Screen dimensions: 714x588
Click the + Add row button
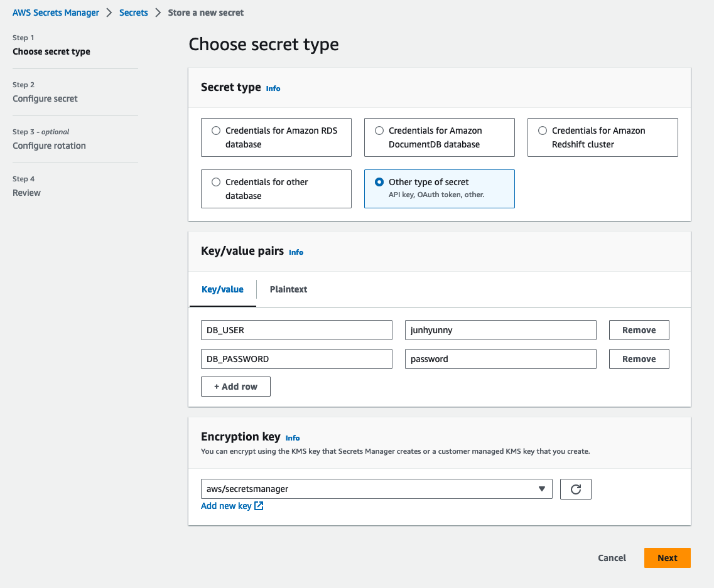(235, 387)
